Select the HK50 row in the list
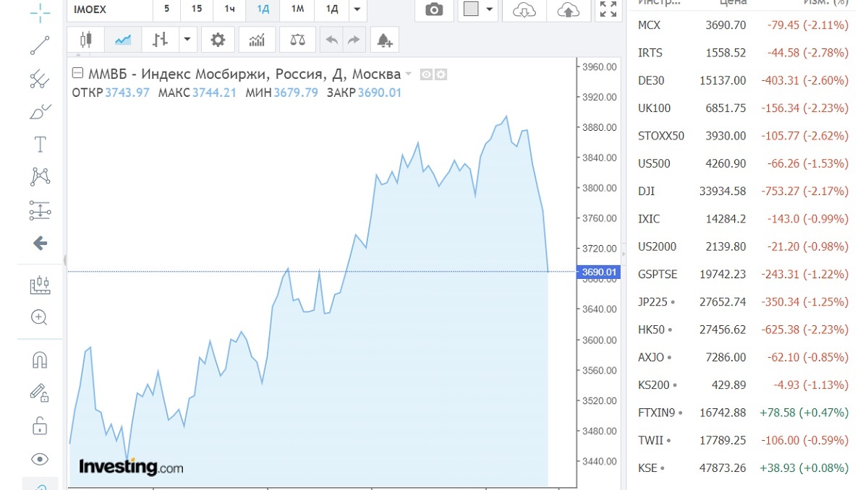This screenshot has width=868, height=490. (x=743, y=330)
